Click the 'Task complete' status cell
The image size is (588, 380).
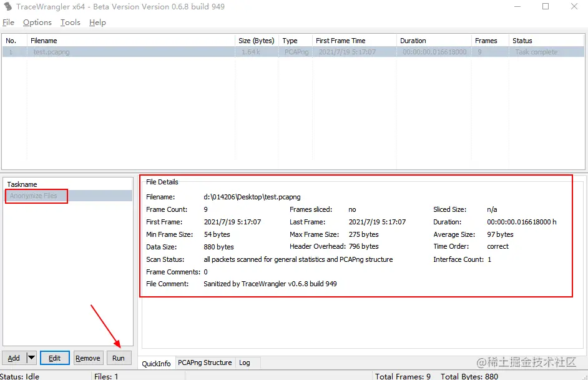(536, 52)
